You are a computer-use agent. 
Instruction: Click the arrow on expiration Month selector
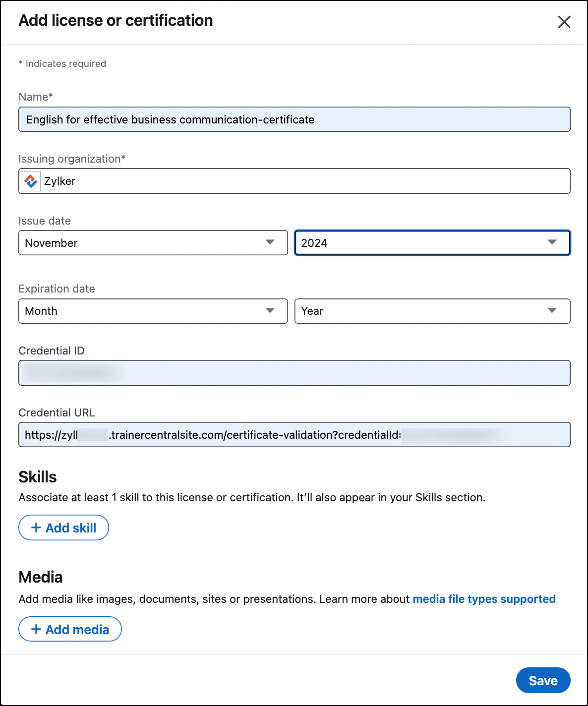click(270, 311)
